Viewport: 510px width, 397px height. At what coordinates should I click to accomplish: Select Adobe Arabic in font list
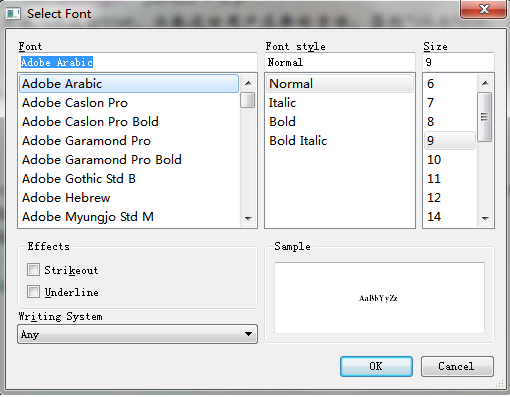point(129,83)
